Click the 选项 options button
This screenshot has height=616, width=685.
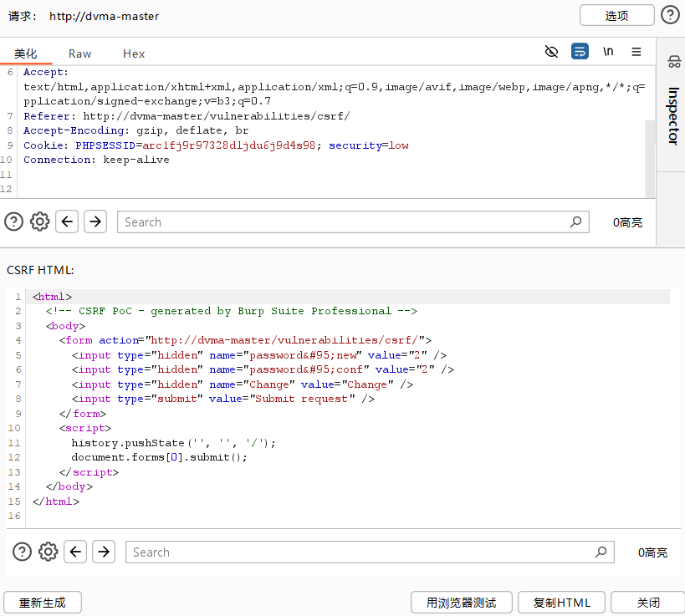pyautogui.click(x=616, y=16)
